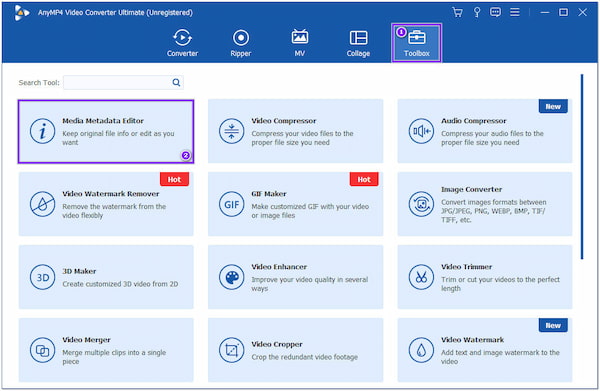
Task: Click 'Add text and image watermark' description
Action: pyautogui.click(x=500, y=357)
